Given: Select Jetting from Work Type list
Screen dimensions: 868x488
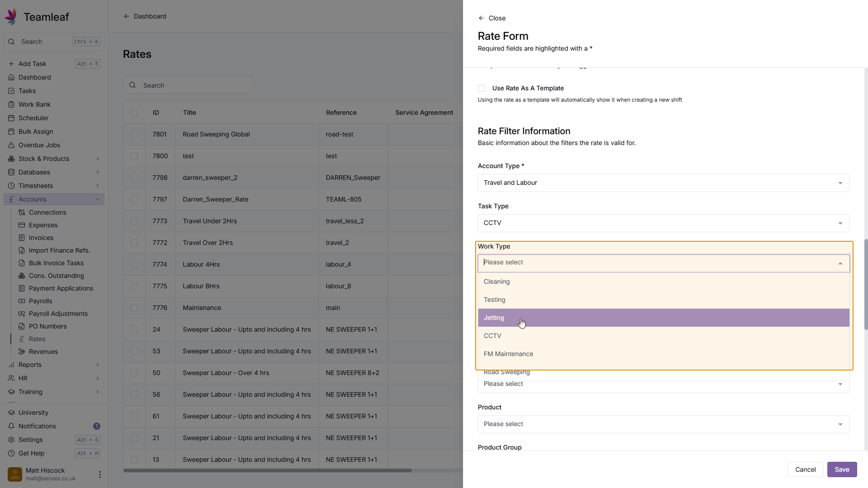Looking at the screenshot, I should point(494,318).
